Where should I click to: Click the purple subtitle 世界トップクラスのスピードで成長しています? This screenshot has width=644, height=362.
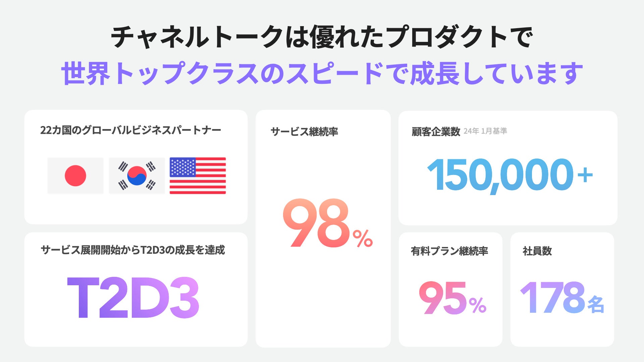pyautogui.click(x=322, y=73)
